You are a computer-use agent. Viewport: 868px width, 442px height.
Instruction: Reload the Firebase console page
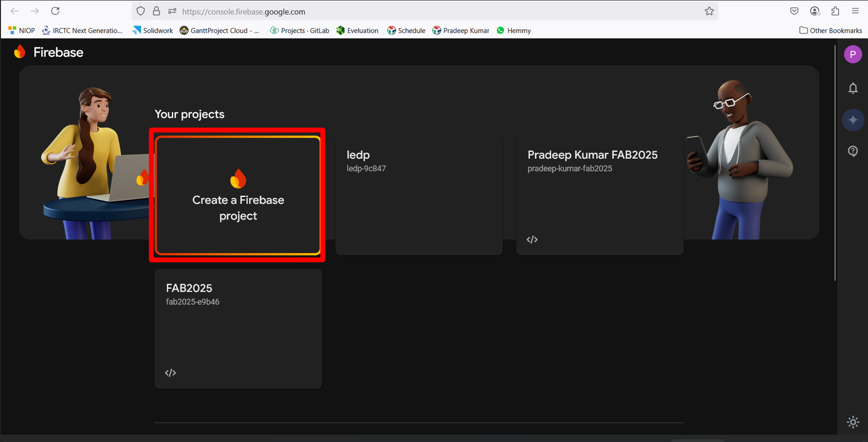click(x=56, y=11)
